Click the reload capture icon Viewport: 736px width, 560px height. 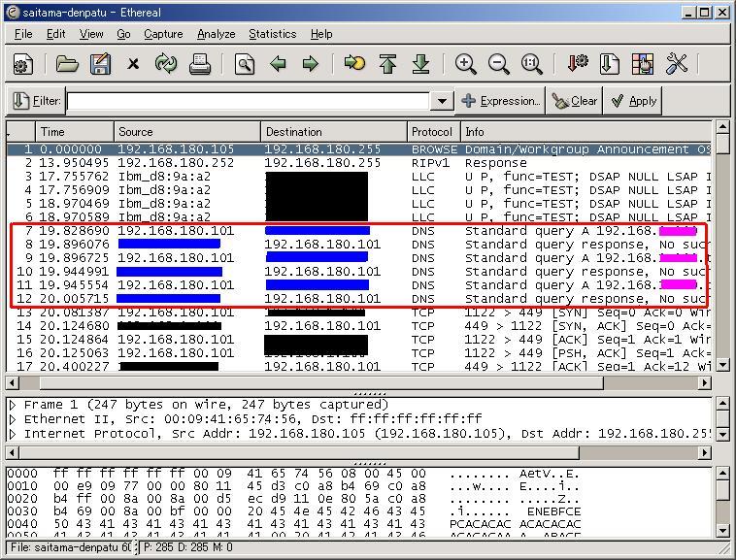tap(166, 64)
